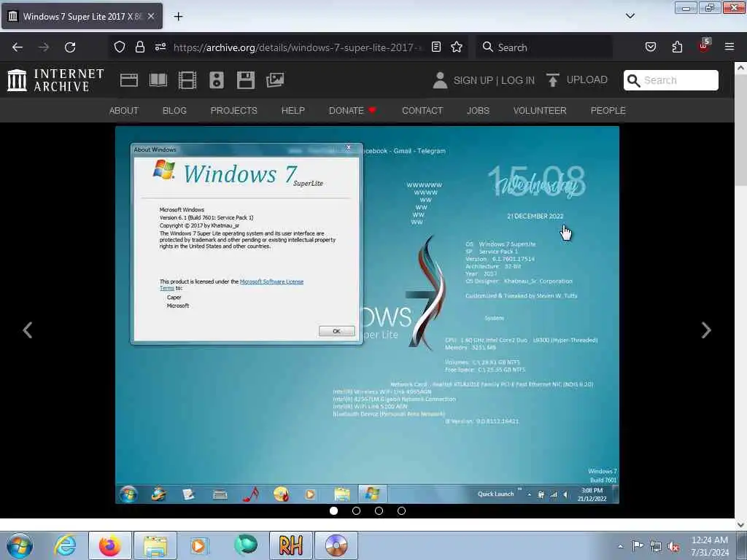
Task: Show next carousel image arrow
Action: pyautogui.click(x=706, y=330)
